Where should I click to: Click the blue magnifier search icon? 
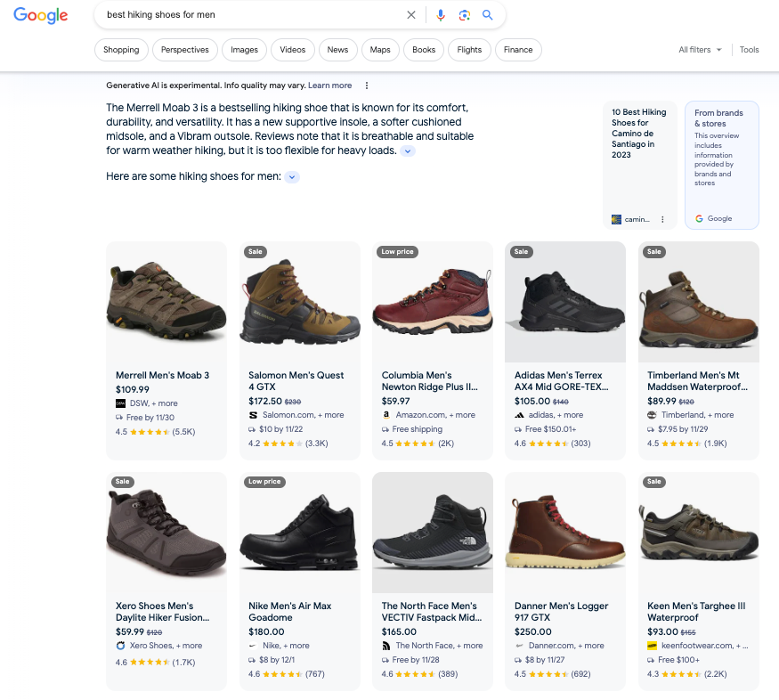click(487, 15)
